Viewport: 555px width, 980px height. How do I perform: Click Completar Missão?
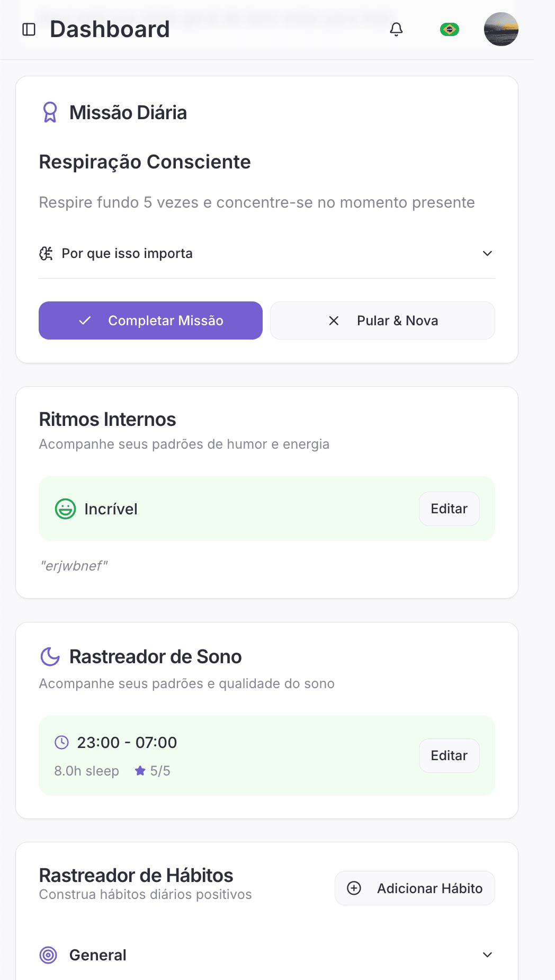click(150, 320)
